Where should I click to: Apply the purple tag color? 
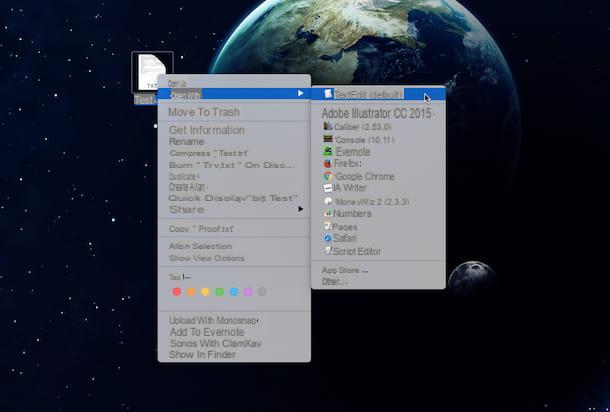pos(248,292)
